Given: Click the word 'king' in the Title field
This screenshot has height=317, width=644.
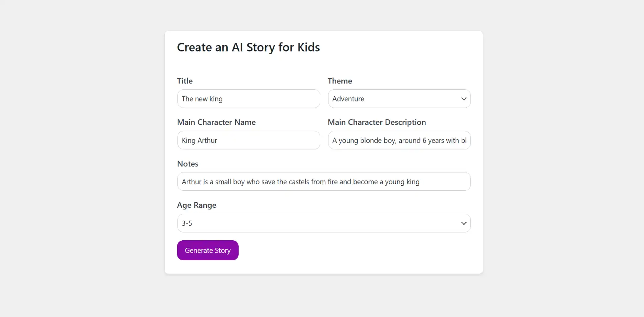Looking at the screenshot, I should pyautogui.click(x=216, y=99).
